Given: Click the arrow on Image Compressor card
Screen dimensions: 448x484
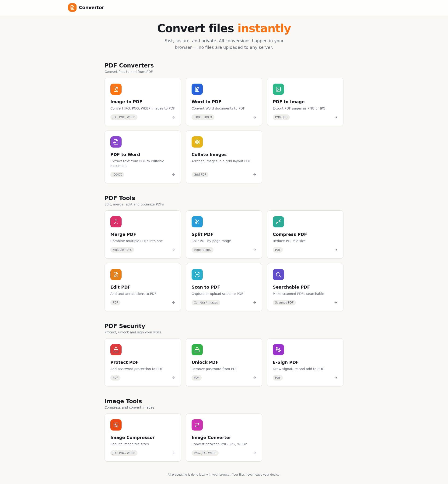Looking at the screenshot, I should 173,453.
